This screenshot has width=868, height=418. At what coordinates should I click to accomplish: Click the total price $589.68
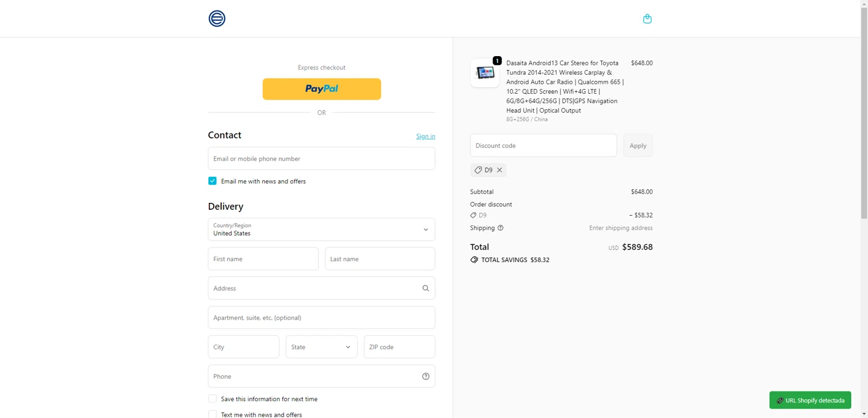[x=637, y=247]
